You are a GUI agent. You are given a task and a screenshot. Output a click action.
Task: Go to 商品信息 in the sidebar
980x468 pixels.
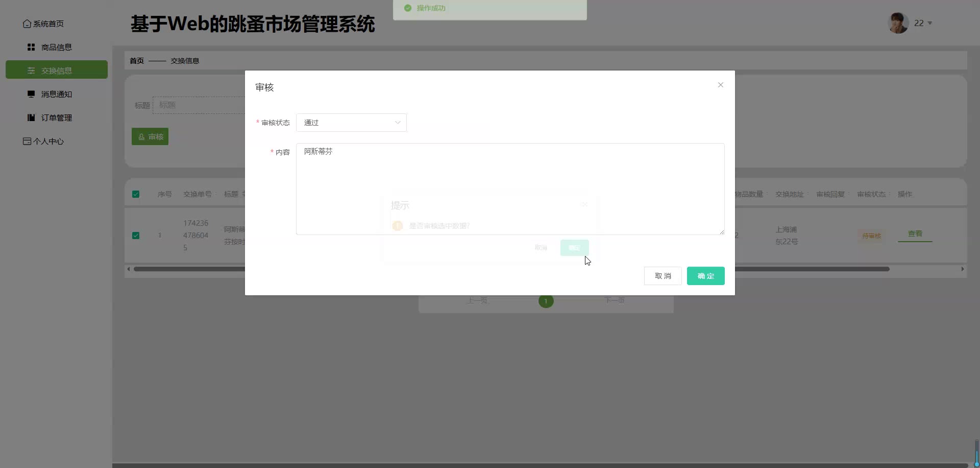[56, 48]
